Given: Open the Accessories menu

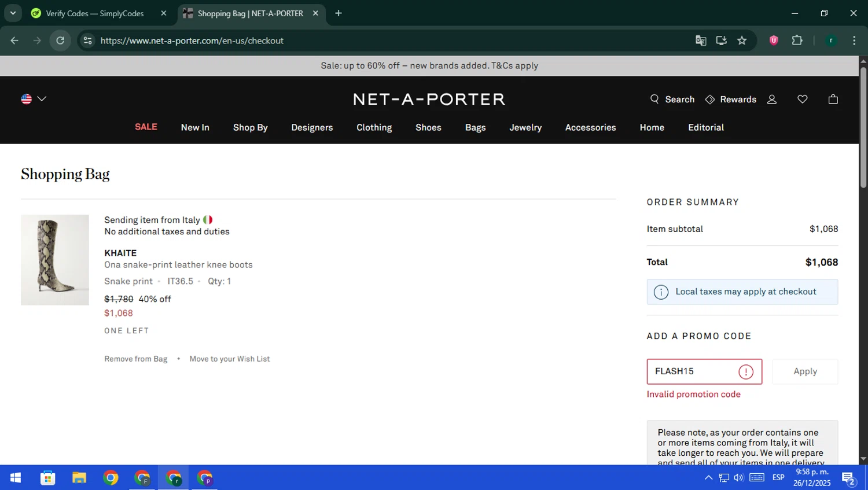Looking at the screenshot, I should tap(591, 127).
